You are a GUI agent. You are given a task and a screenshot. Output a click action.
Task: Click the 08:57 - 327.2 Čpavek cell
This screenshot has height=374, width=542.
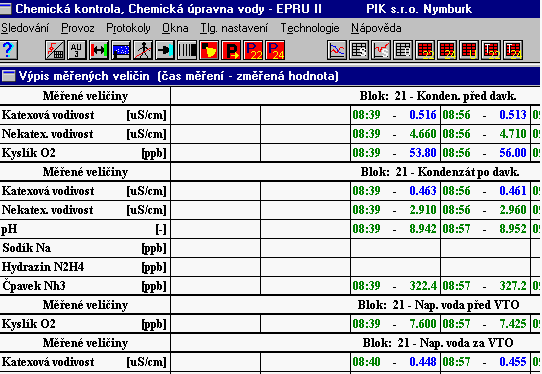pyautogui.click(x=485, y=286)
